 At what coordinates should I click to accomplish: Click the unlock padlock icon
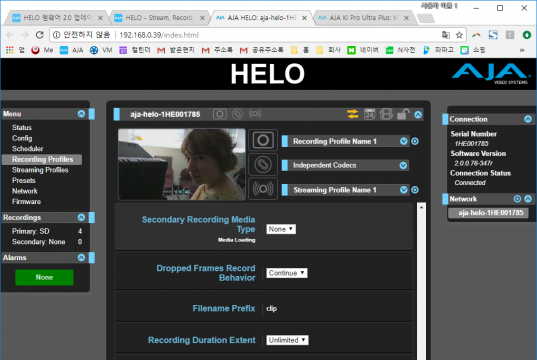403,114
